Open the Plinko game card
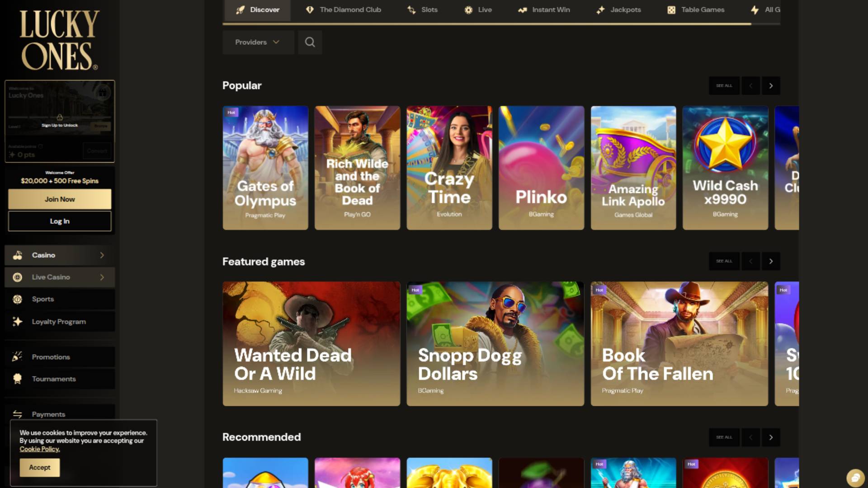 coord(541,168)
